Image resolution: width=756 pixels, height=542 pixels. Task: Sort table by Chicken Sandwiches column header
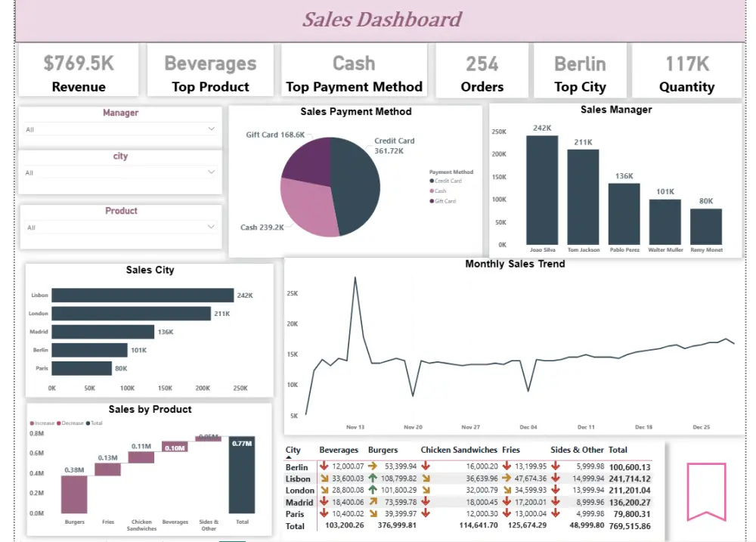[459, 450]
